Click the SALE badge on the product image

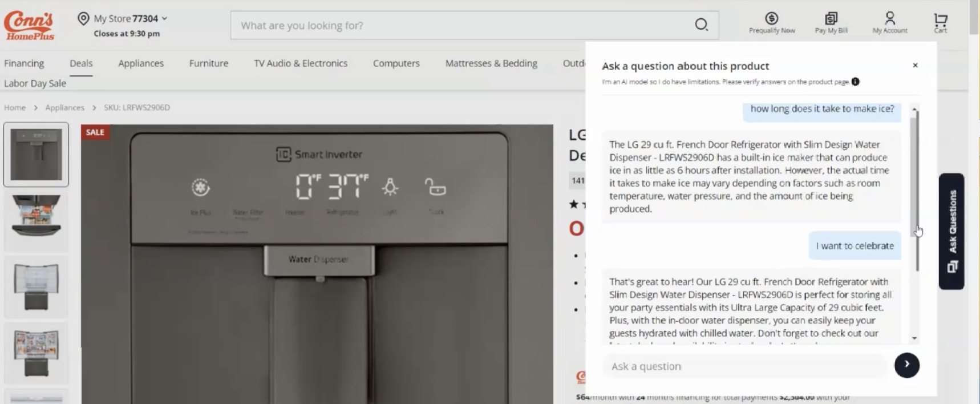click(95, 132)
